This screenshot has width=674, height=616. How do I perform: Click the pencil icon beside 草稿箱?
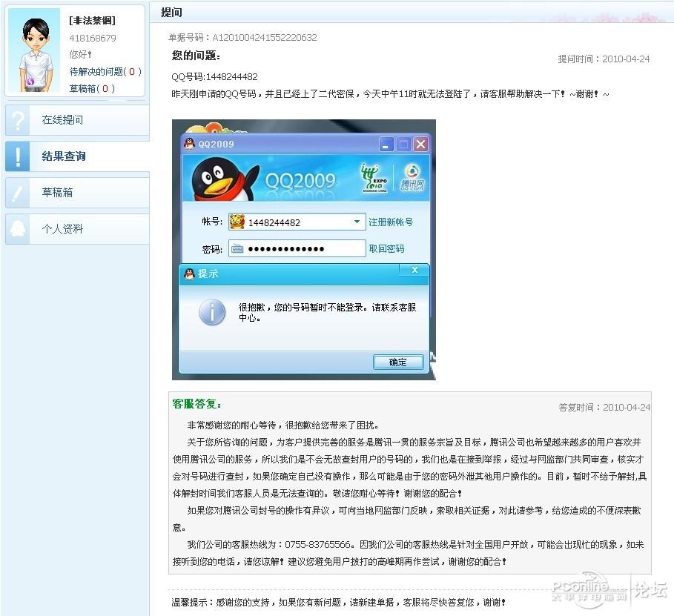(x=18, y=193)
